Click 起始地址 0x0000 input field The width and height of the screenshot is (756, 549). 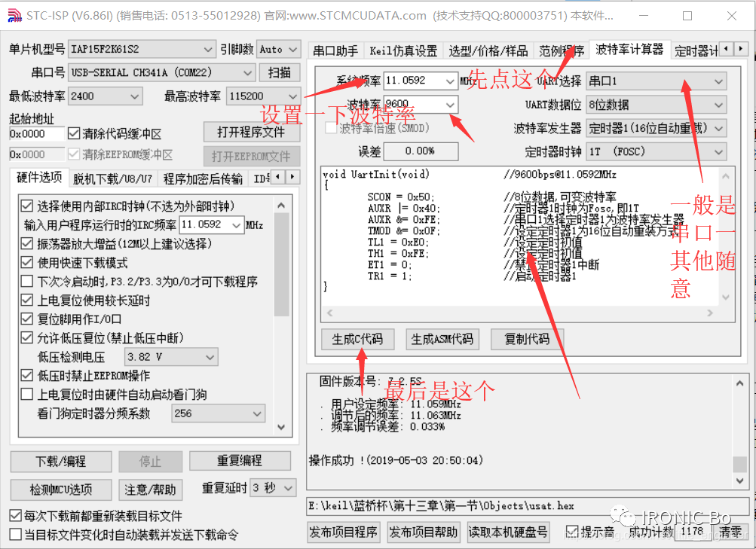(37, 133)
